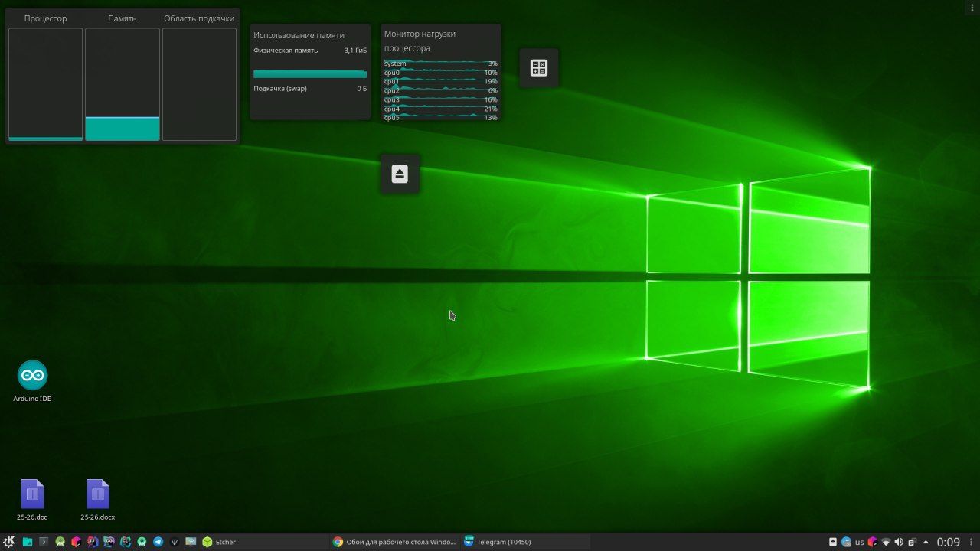Switch to the Telegram (10450) window
980x551 pixels.
tap(524, 542)
